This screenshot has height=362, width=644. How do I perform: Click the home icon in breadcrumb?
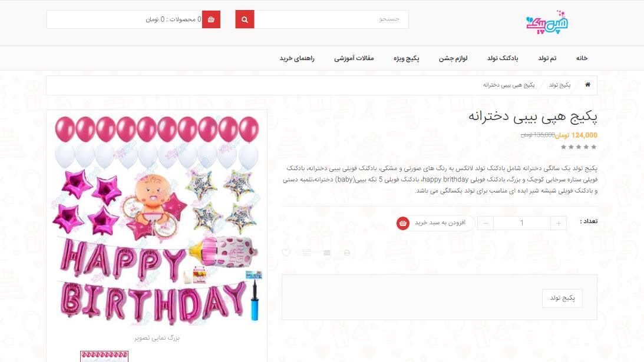[588, 85]
